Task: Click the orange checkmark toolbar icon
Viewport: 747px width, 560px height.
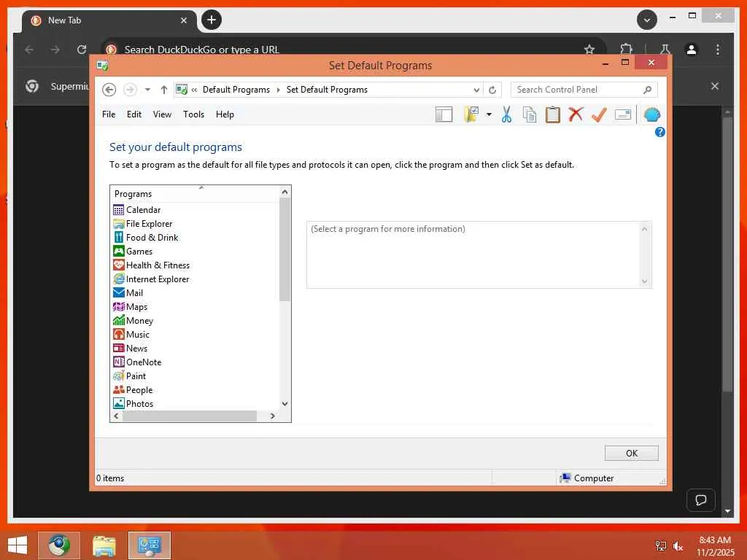Action: [x=599, y=114]
